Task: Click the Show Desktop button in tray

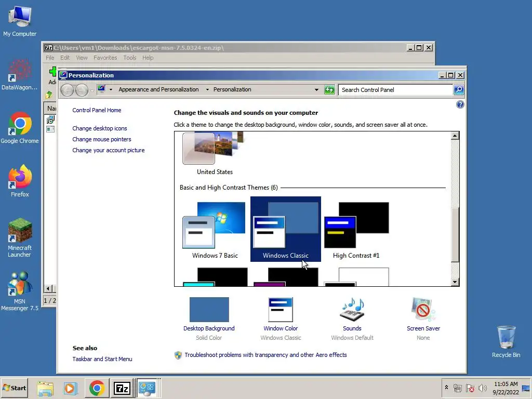Action: tap(526, 388)
